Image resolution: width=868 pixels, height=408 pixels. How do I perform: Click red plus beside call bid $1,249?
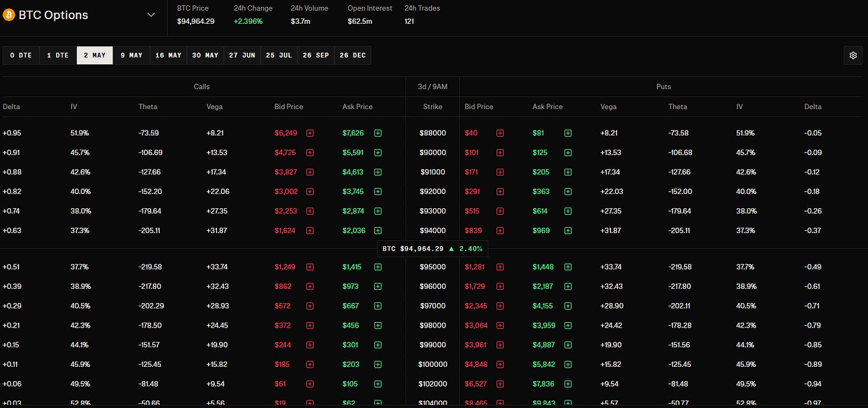point(310,267)
